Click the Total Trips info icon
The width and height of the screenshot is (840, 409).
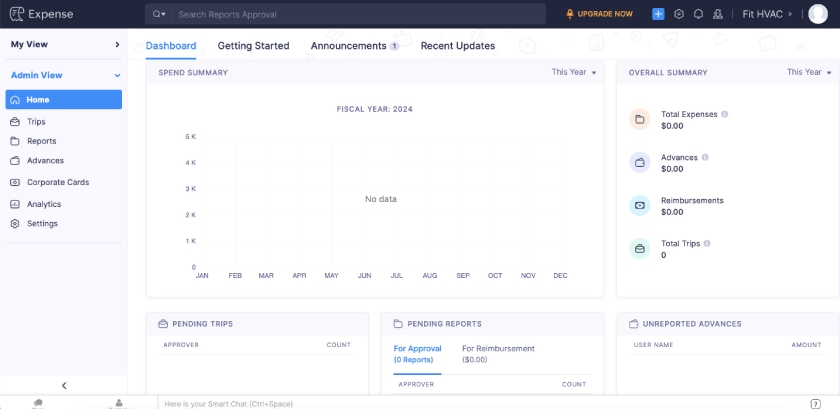click(x=707, y=243)
